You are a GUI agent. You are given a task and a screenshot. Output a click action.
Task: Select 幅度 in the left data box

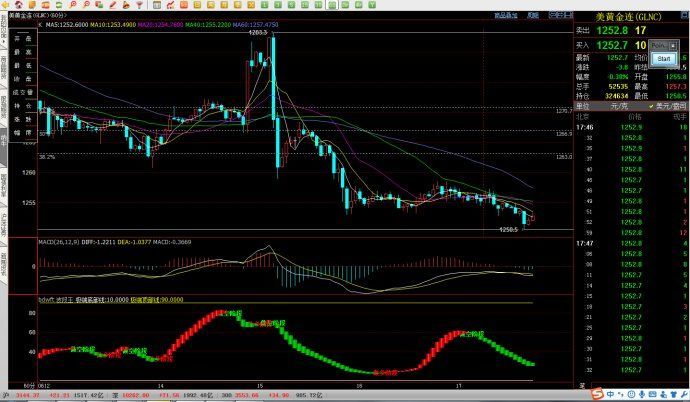[23, 132]
